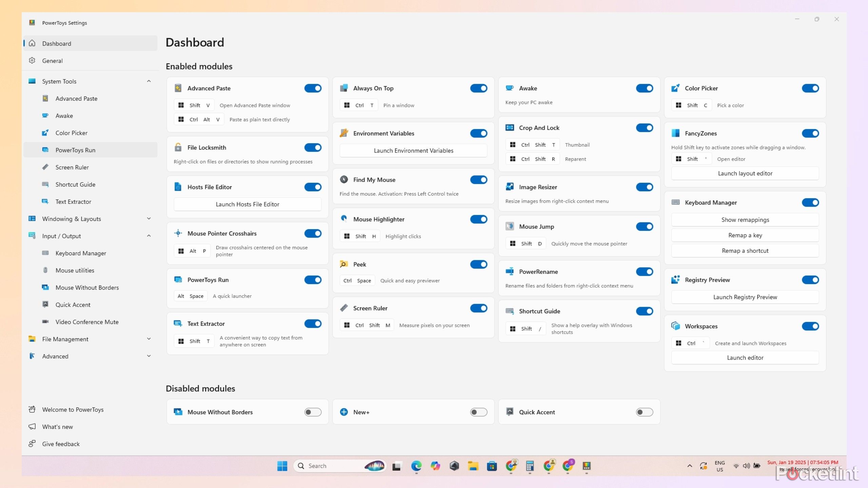The height and width of the screenshot is (488, 868).
Task: Click the Color Picker card icon
Action: (675, 88)
